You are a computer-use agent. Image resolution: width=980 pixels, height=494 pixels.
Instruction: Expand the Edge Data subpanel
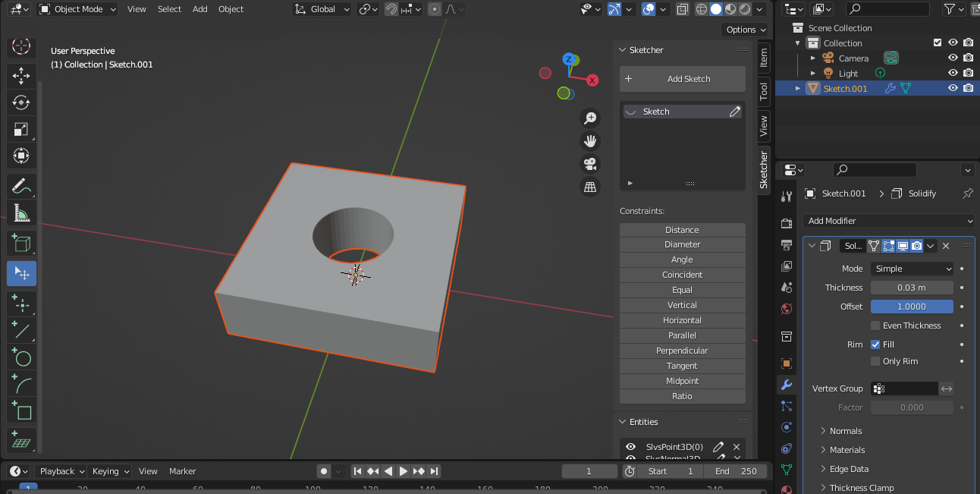[848, 469]
